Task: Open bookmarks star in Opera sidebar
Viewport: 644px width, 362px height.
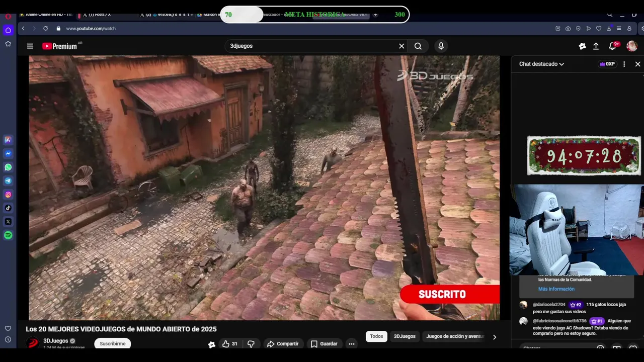Action: 8,44
